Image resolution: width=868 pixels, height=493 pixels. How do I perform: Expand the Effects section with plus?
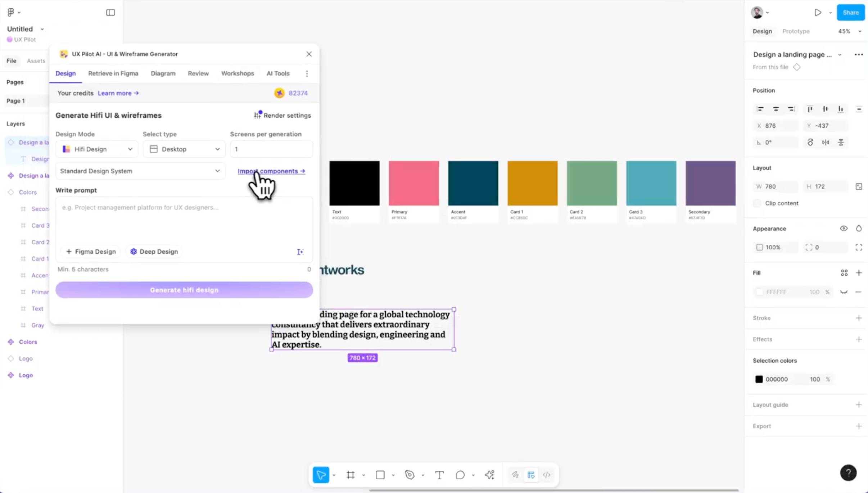click(859, 339)
